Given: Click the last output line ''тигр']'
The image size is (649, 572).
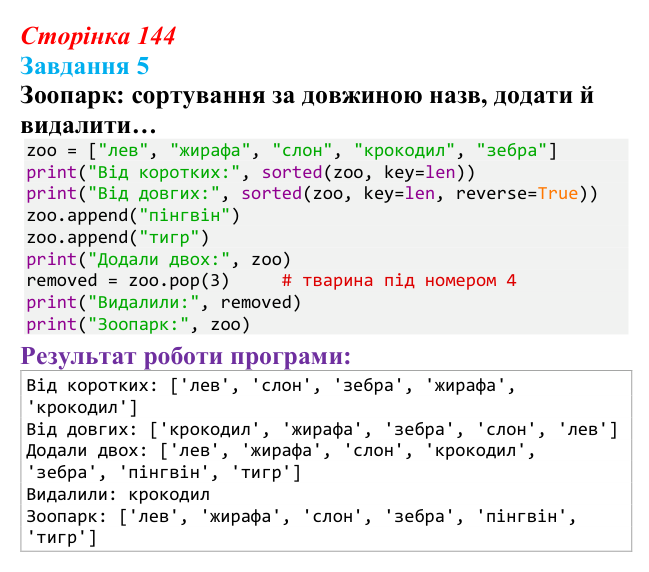Looking at the screenshot, I should click(x=62, y=538).
